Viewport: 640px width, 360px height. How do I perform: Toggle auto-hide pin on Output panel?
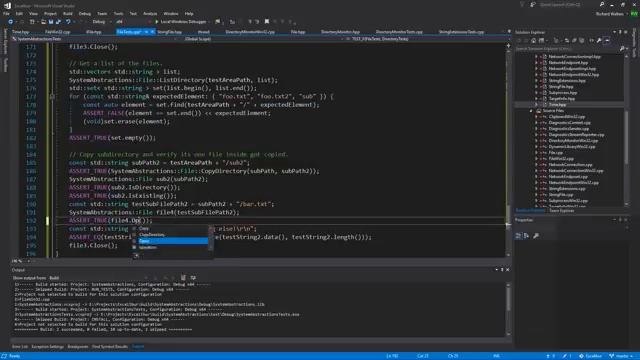(x=502, y=269)
